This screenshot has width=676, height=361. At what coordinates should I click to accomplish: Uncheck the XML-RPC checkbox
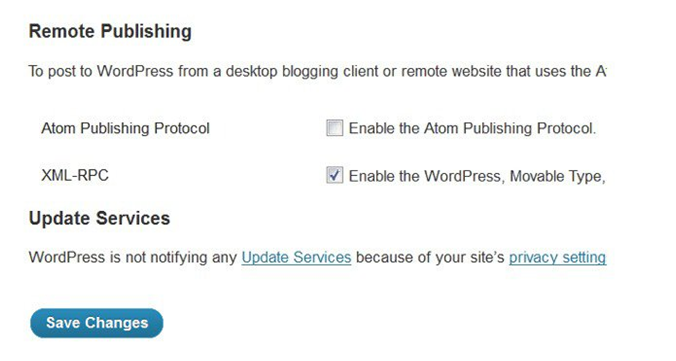pyautogui.click(x=335, y=175)
